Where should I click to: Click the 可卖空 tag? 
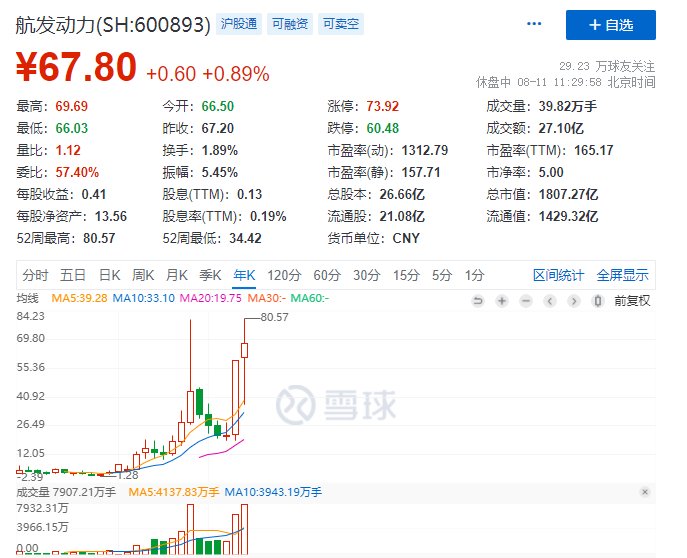pos(341,24)
